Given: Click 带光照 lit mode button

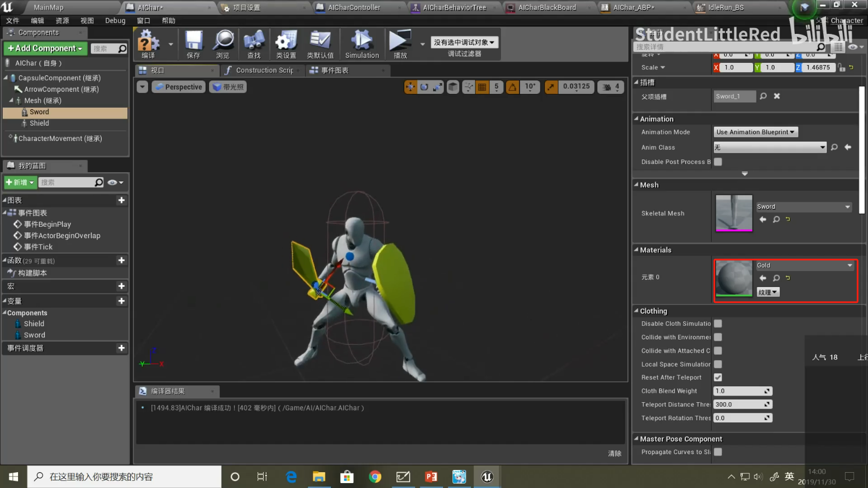Looking at the screenshot, I should 228,87.
